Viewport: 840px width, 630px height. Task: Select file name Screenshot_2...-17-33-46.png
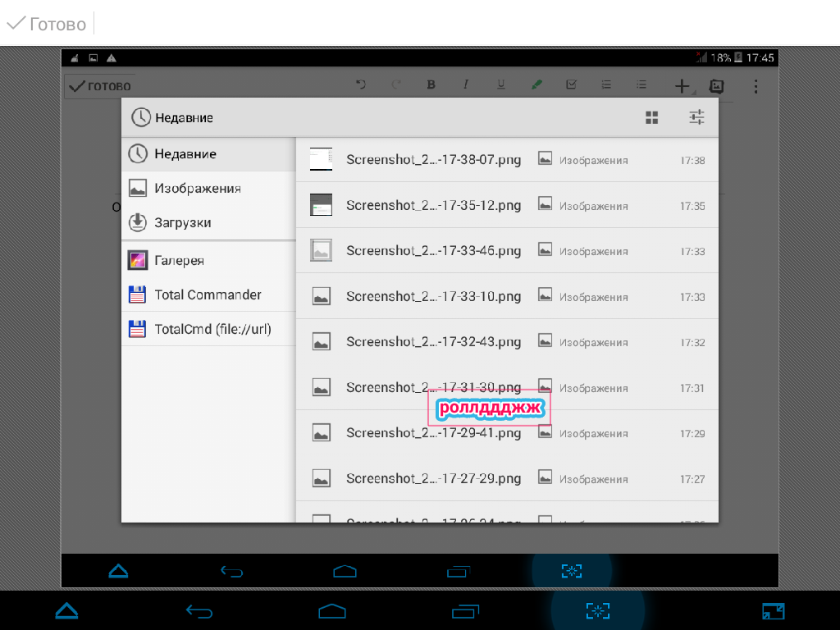(x=433, y=251)
